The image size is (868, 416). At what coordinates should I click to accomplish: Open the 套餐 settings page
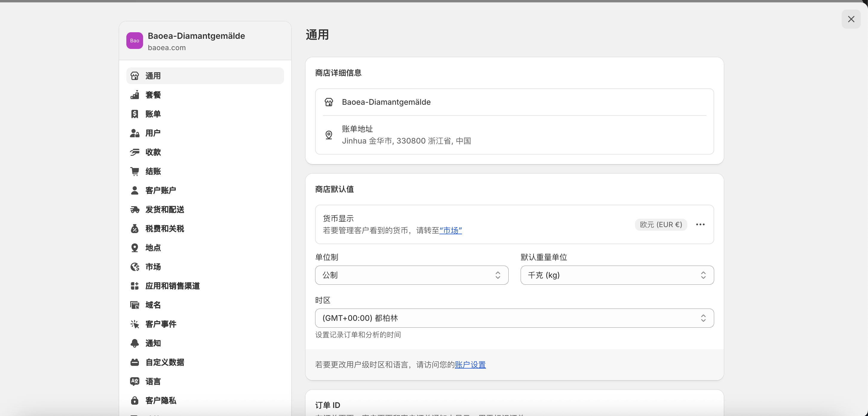click(205, 95)
